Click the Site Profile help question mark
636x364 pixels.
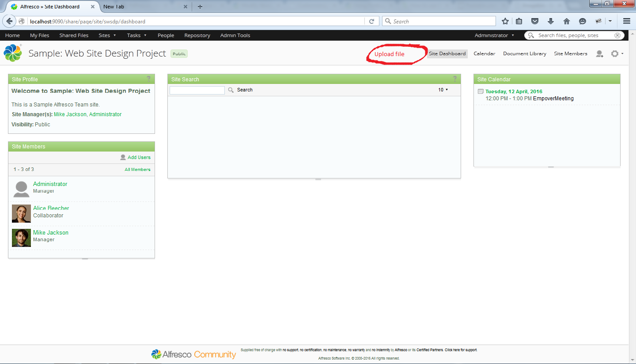click(x=148, y=79)
